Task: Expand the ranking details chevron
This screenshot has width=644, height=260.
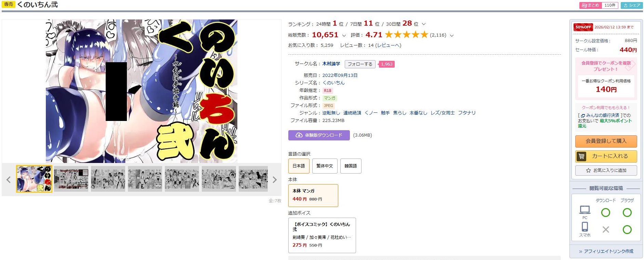Action: 424,24
